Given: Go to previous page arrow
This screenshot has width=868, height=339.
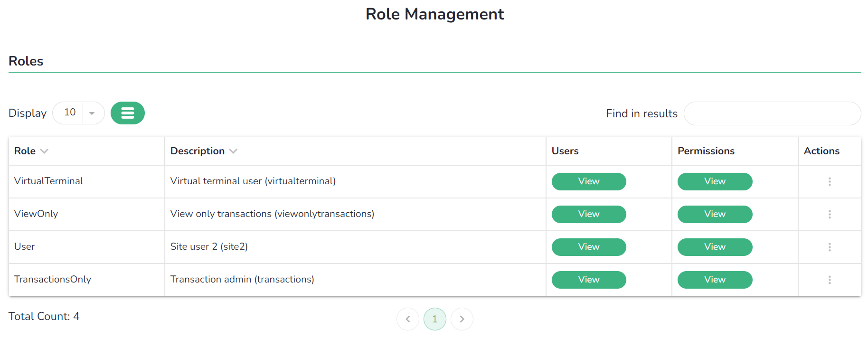Looking at the screenshot, I should pyautogui.click(x=408, y=319).
